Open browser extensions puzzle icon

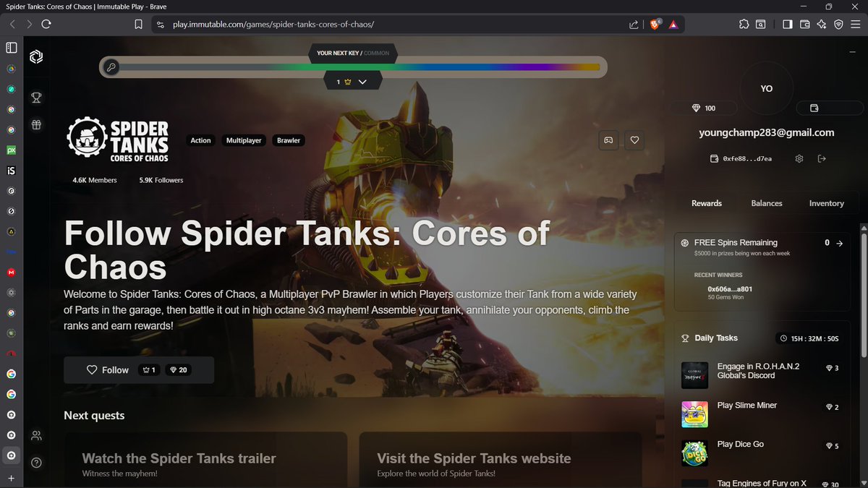click(744, 24)
